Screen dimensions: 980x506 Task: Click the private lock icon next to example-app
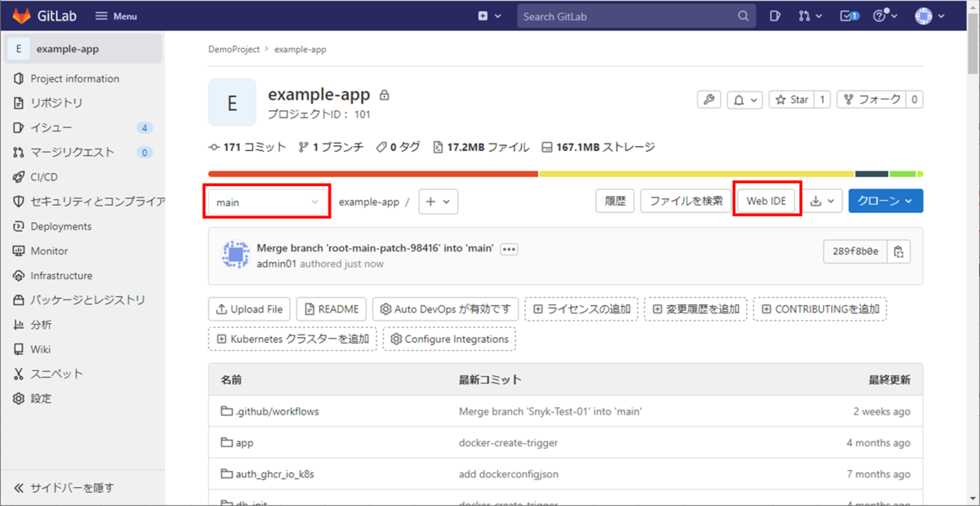pyautogui.click(x=385, y=95)
